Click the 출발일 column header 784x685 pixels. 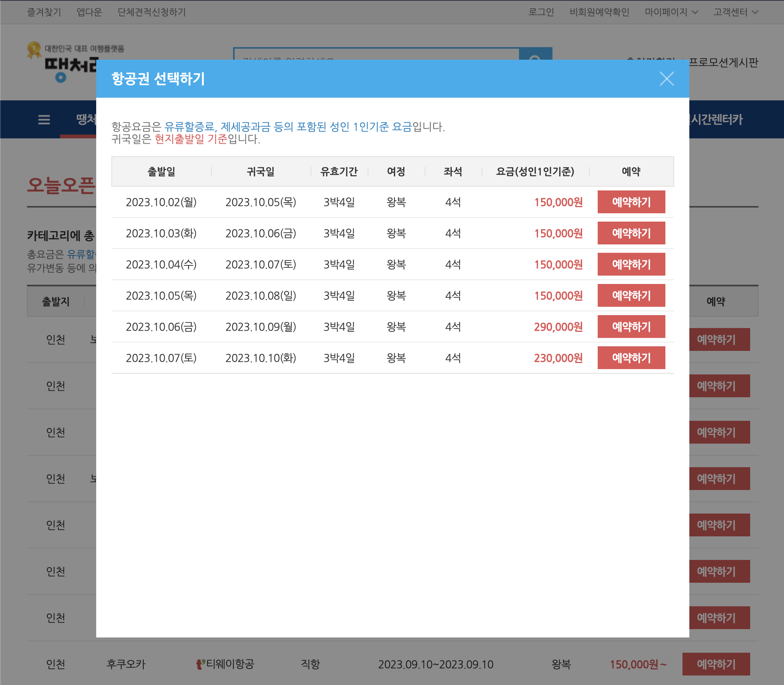click(x=161, y=172)
